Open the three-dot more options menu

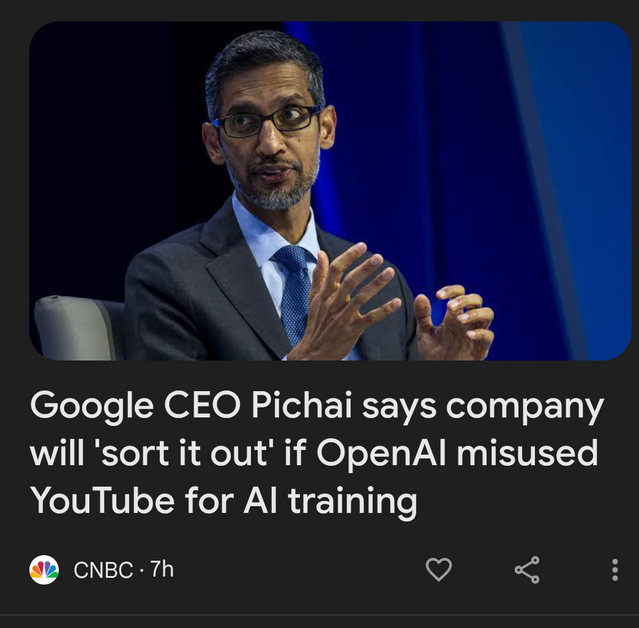pos(615,569)
